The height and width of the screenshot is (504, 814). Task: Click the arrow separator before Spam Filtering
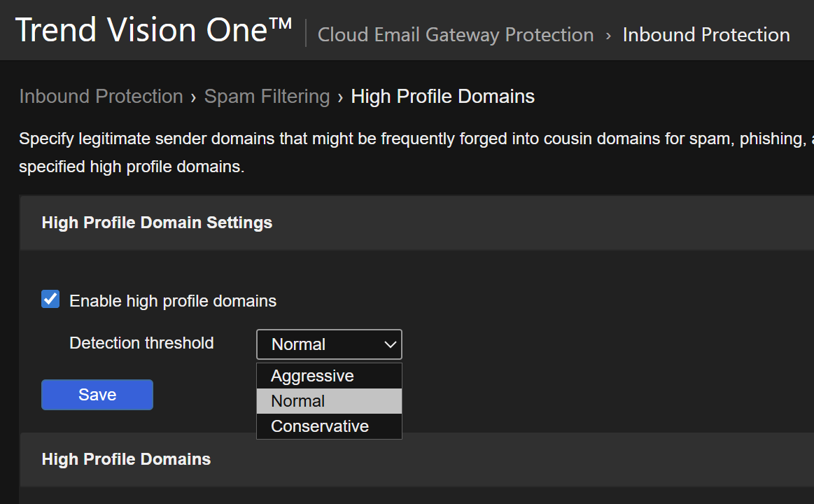tap(193, 97)
